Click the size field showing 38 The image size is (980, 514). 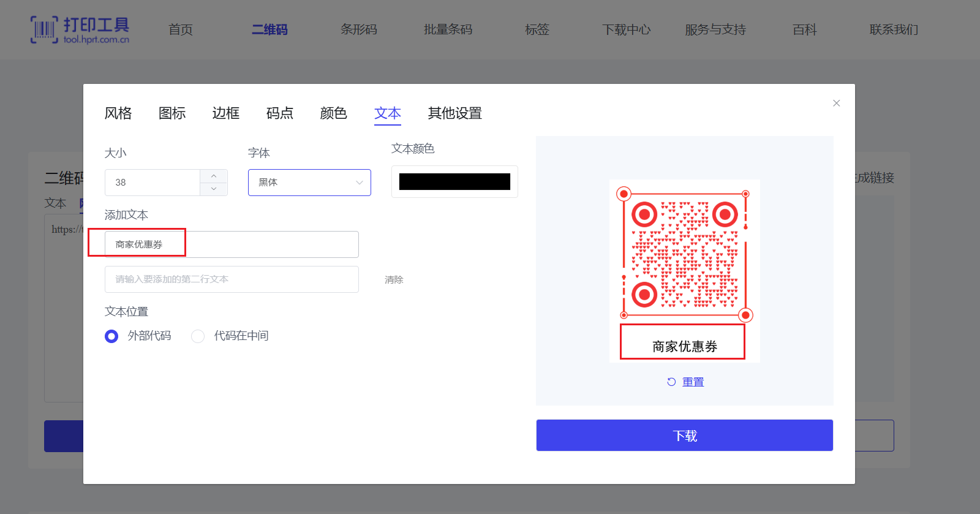[153, 183]
